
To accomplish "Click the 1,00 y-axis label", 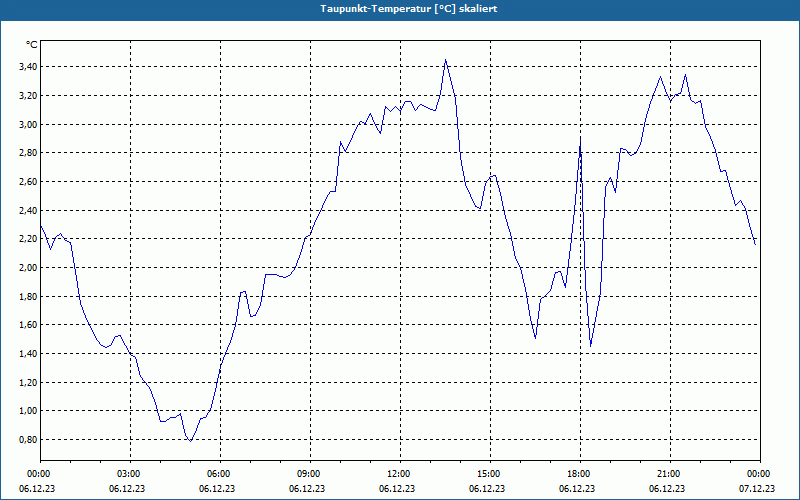I will (28, 411).
